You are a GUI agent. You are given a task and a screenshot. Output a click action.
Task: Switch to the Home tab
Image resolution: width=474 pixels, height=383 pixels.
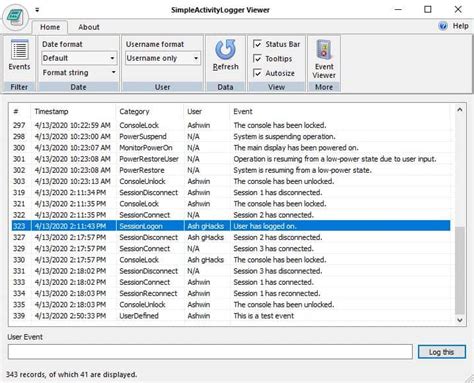click(x=50, y=27)
